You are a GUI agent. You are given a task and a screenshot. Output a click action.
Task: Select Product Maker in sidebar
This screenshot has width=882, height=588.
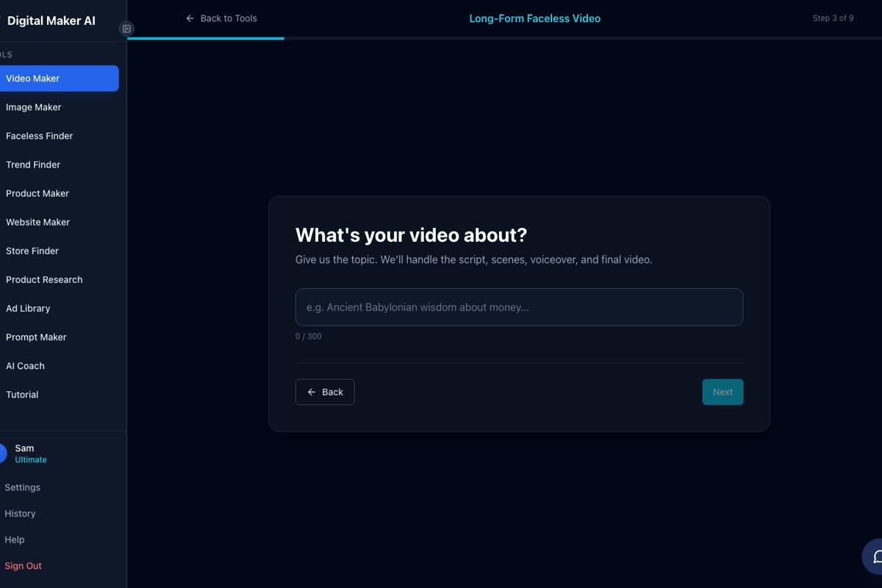[x=59, y=193]
